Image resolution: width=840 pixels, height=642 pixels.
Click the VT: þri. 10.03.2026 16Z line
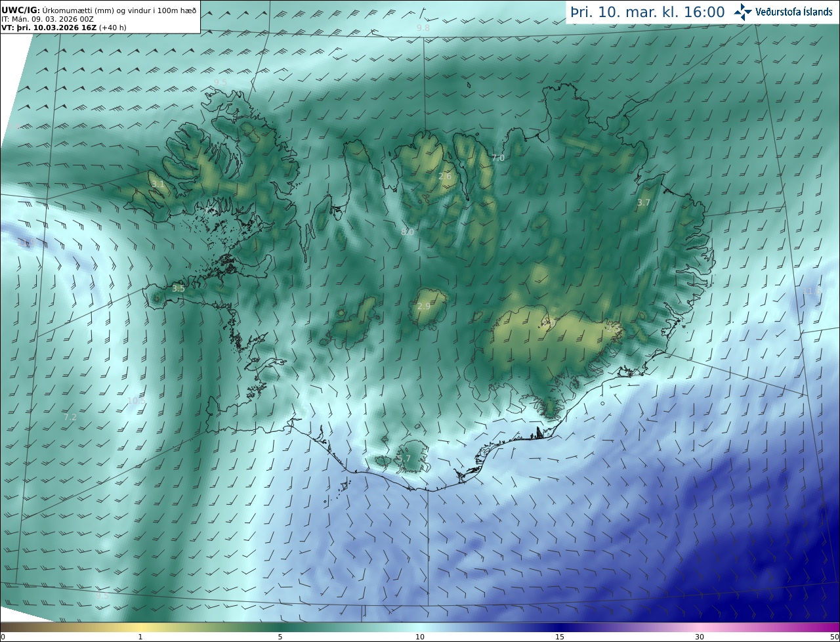[64, 28]
